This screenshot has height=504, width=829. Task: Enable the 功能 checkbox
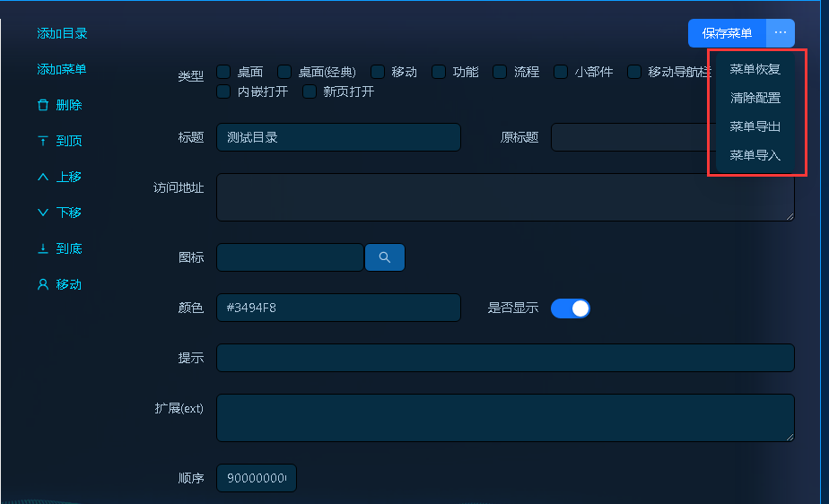439,72
